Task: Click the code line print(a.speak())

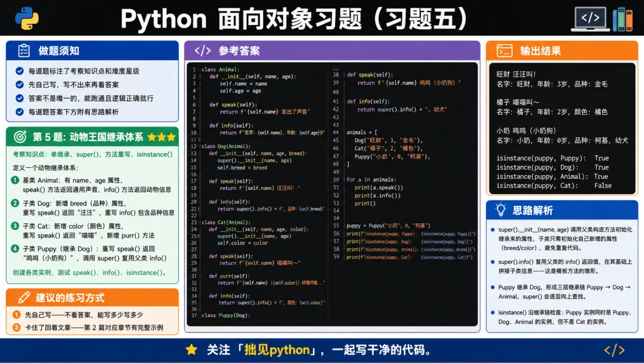Action: tap(379, 187)
